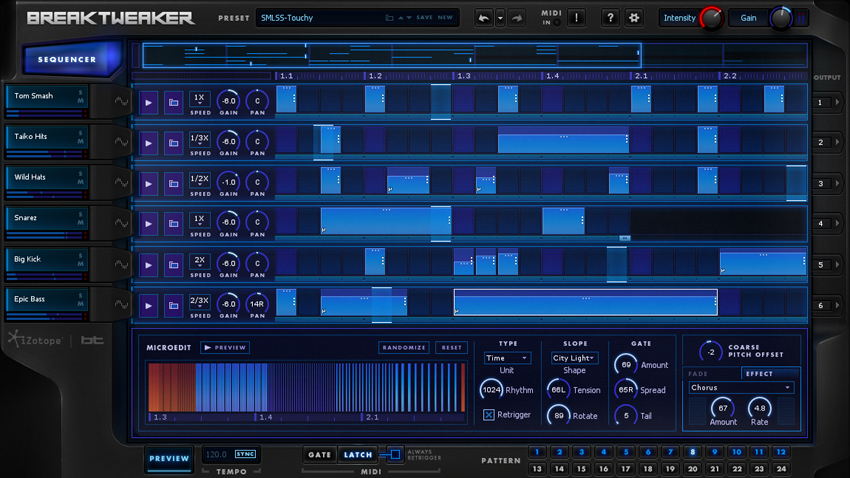The image size is (850, 478).
Task: Open folder browser for Epic Bass track
Action: pos(173,306)
